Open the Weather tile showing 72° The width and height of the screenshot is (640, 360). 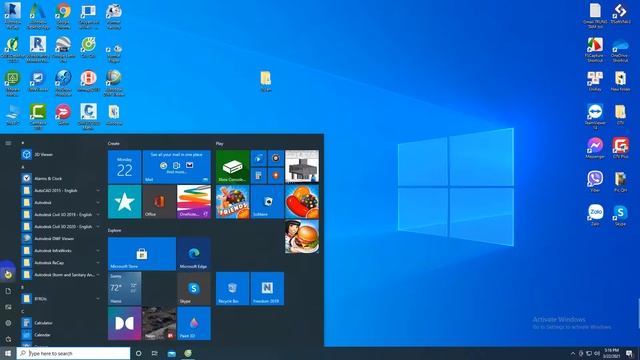[124, 289]
